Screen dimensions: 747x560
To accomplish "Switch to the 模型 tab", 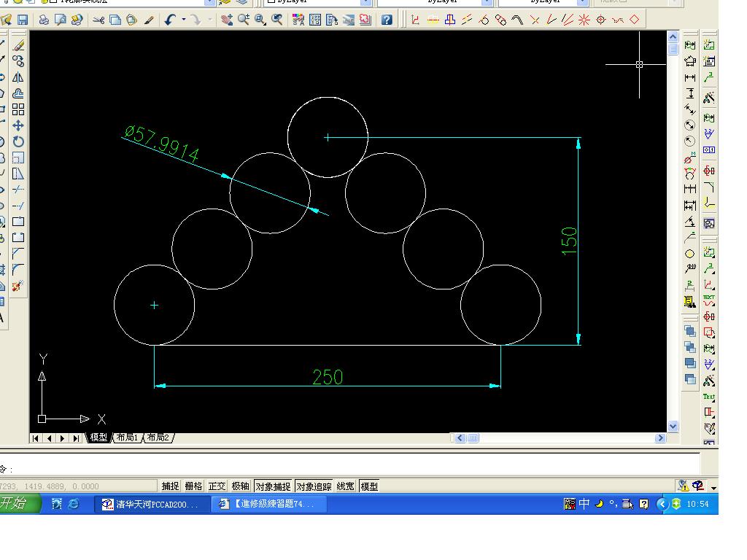I will click(x=98, y=437).
